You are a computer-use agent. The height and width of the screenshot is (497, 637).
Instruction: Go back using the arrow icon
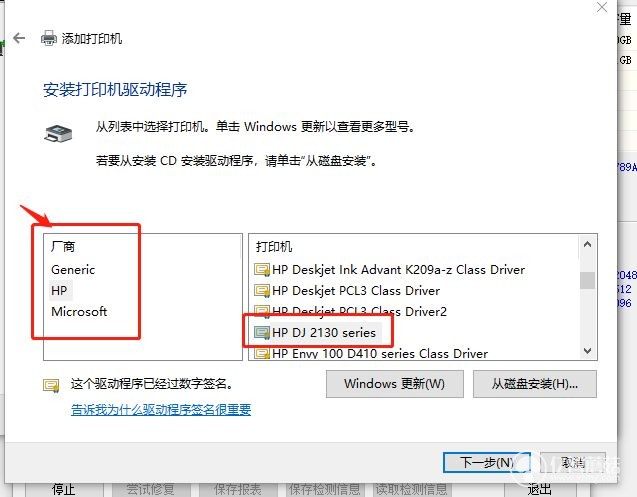(19, 38)
